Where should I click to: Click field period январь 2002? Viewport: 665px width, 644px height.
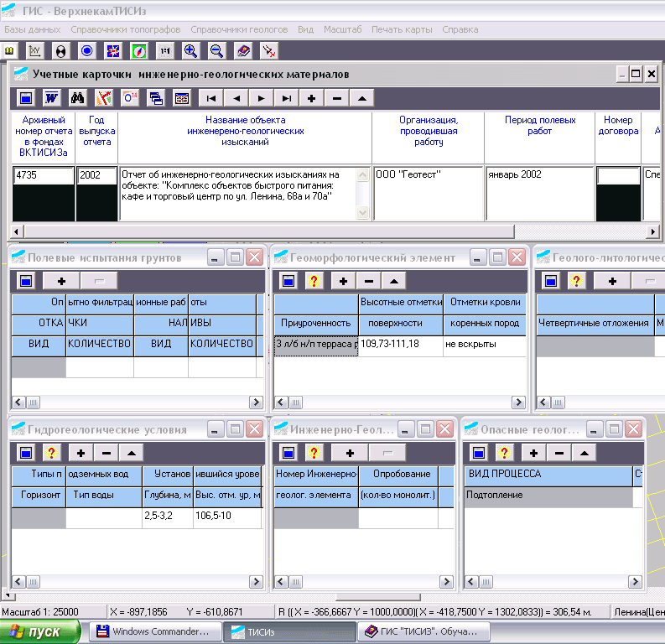tap(539, 194)
